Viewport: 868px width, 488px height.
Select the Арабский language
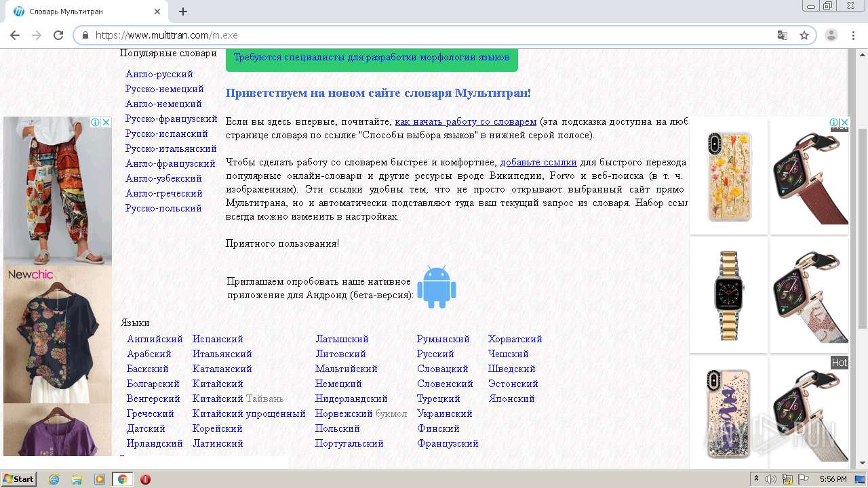[x=149, y=354]
